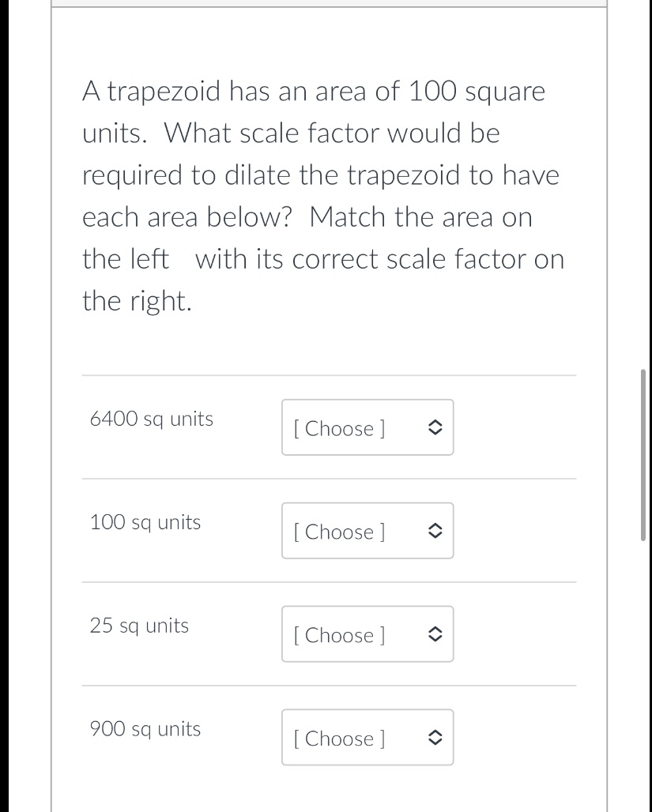The height and width of the screenshot is (812, 652).
Task: Open the scale factor dropdown for 900 sq units
Action: click(x=367, y=737)
